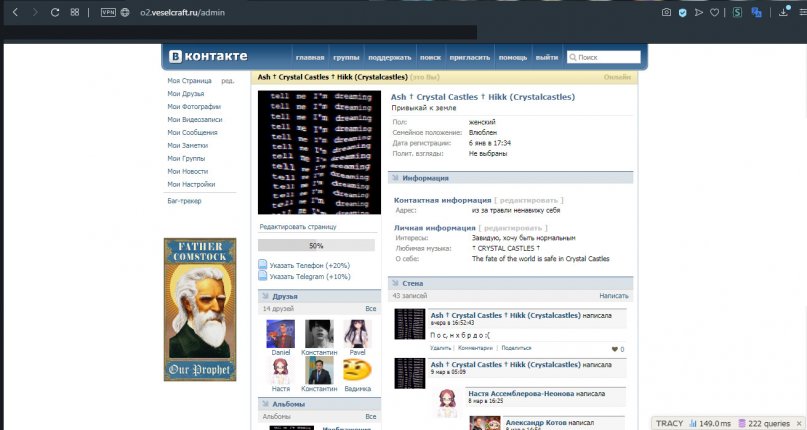The image size is (807, 430).
Task: Open Мои Настройки in sidebar
Action: (x=191, y=184)
